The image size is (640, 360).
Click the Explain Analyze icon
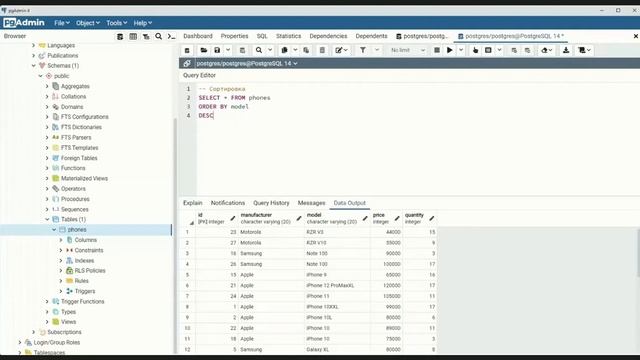[x=488, y=50]
